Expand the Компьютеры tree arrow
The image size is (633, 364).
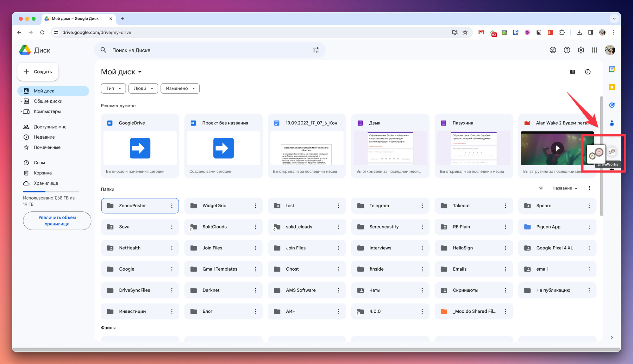point(21,111)
